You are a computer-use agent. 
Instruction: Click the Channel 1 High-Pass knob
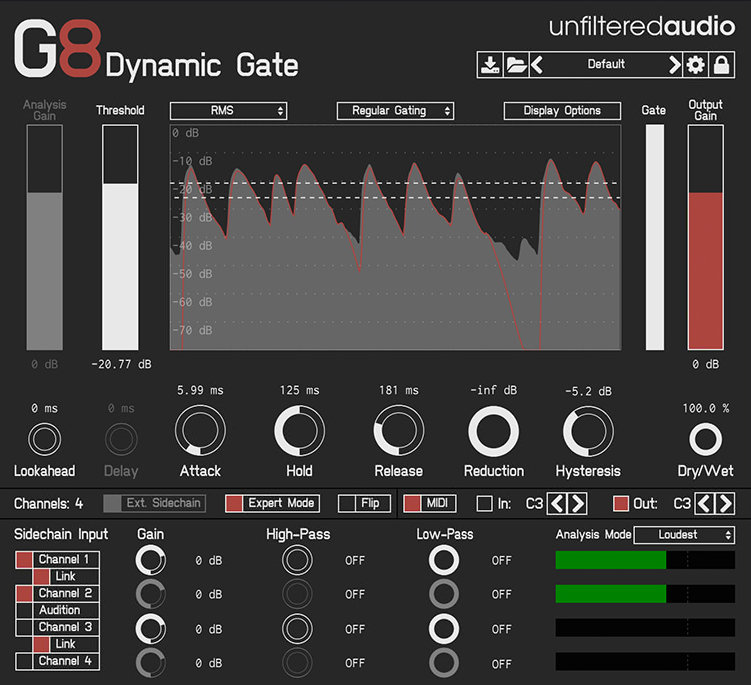(297, 560)
